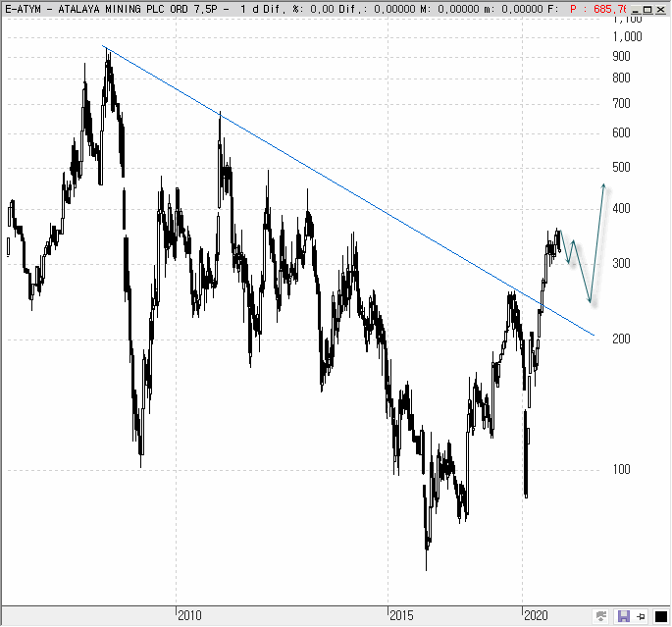The width and height of the screenshot is (672, 627).
Task: Click the 700 price axis label
Action: 621,103
